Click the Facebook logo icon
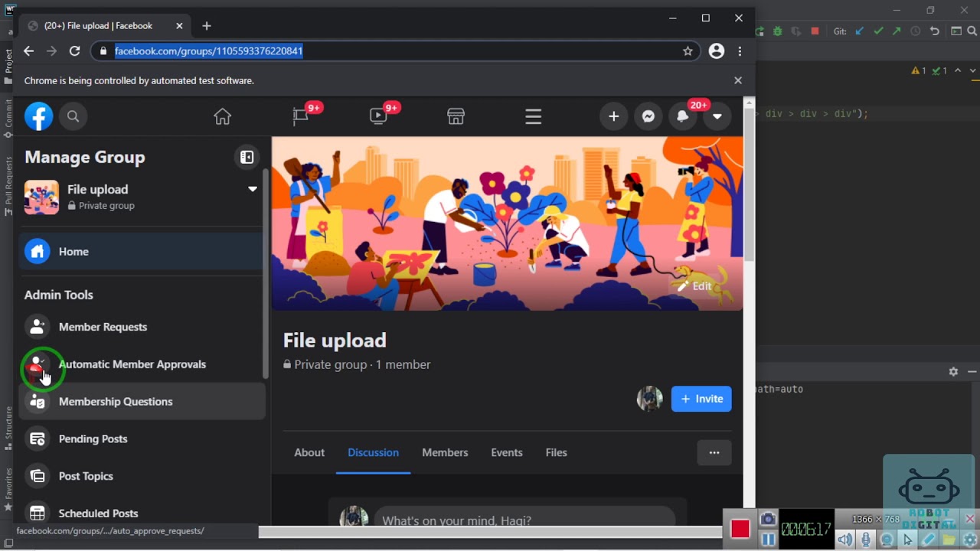Image resolution: width=980 pixels, height=551 pixels. [38, 116]
